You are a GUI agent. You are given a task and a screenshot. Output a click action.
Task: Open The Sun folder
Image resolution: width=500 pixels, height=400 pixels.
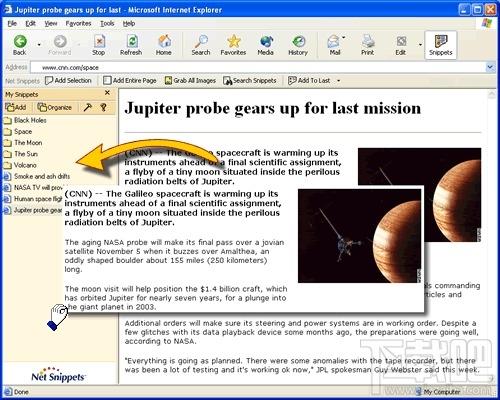coord(21,154)
